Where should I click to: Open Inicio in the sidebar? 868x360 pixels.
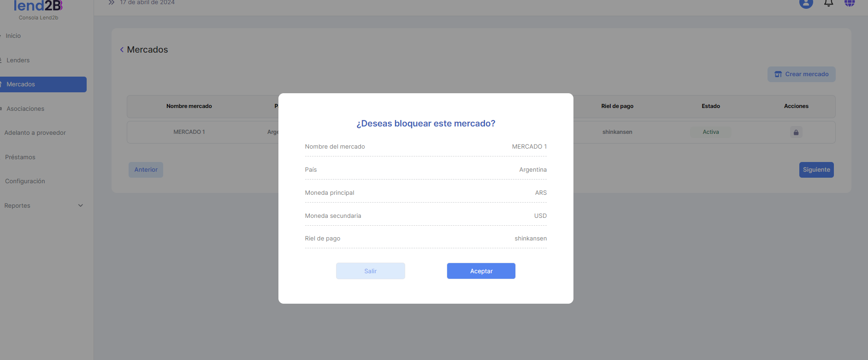pyautogui.click(x=13, y=36)
